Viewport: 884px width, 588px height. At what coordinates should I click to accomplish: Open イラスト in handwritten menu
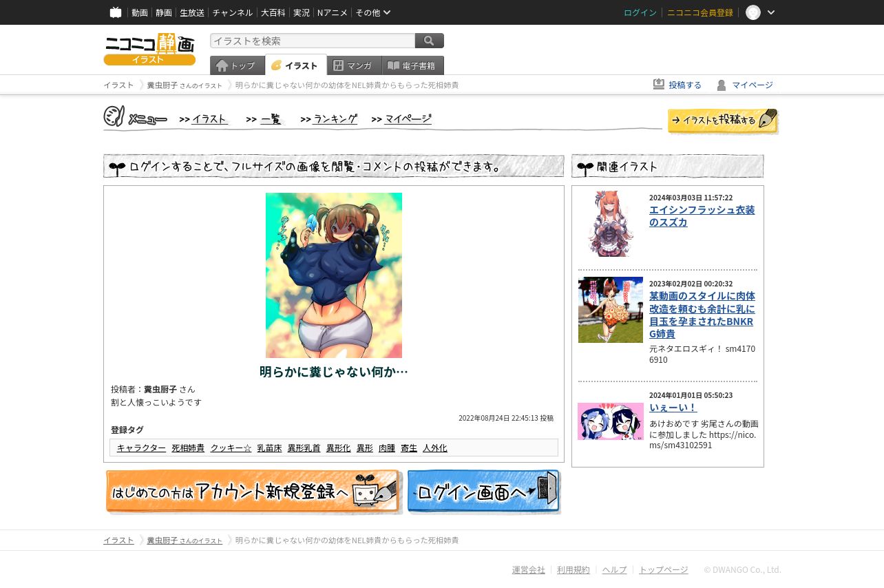pyautogui.click(x=209, y=119)
